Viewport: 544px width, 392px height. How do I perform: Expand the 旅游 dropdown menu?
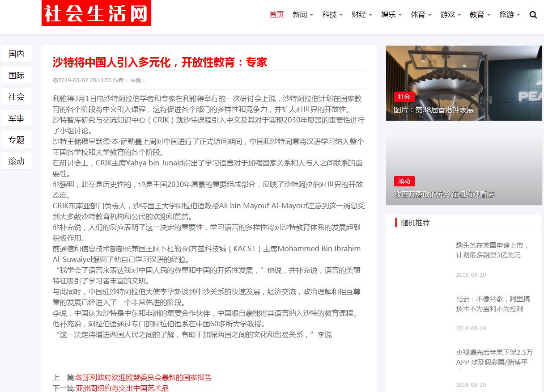pyautogui.click(x=510, y=15)
